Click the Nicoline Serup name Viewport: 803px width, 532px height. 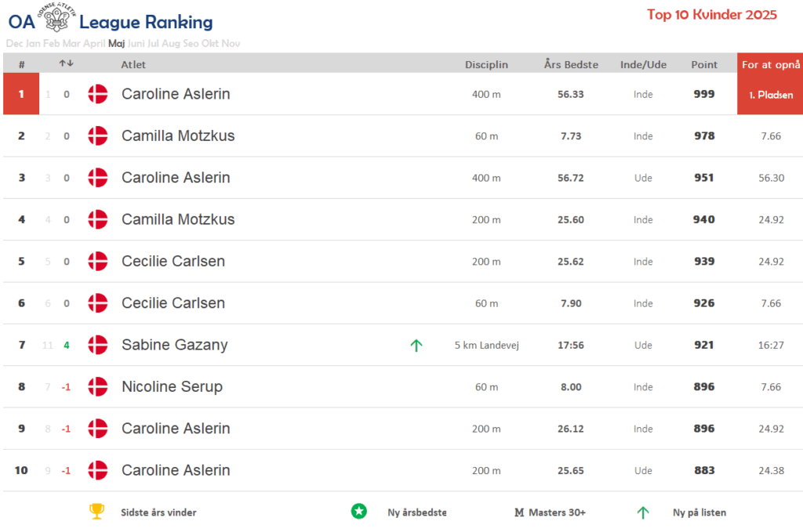tap(172, 387)
